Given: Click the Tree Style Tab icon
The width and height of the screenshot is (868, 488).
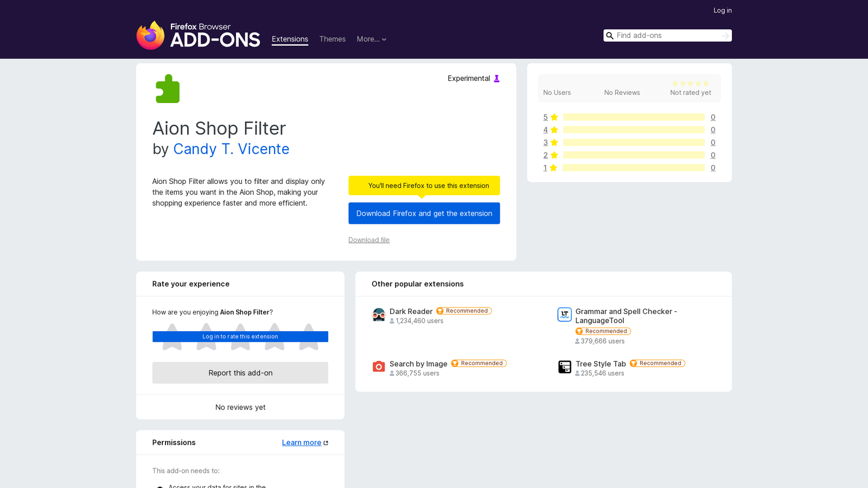Looking at the screenshot, I should 565,367.
